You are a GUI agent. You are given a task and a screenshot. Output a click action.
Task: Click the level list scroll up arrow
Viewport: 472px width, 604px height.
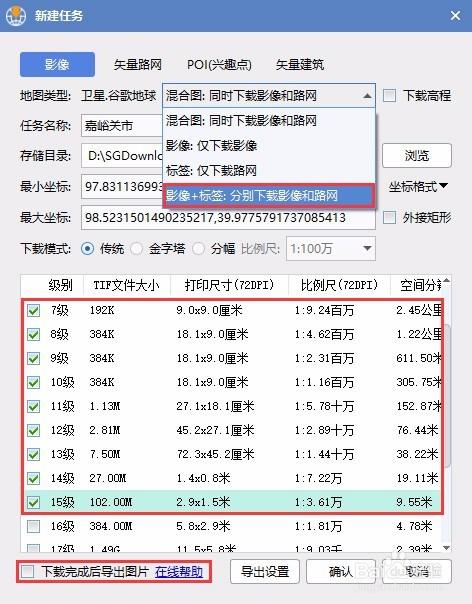click(x=446, y=280)
